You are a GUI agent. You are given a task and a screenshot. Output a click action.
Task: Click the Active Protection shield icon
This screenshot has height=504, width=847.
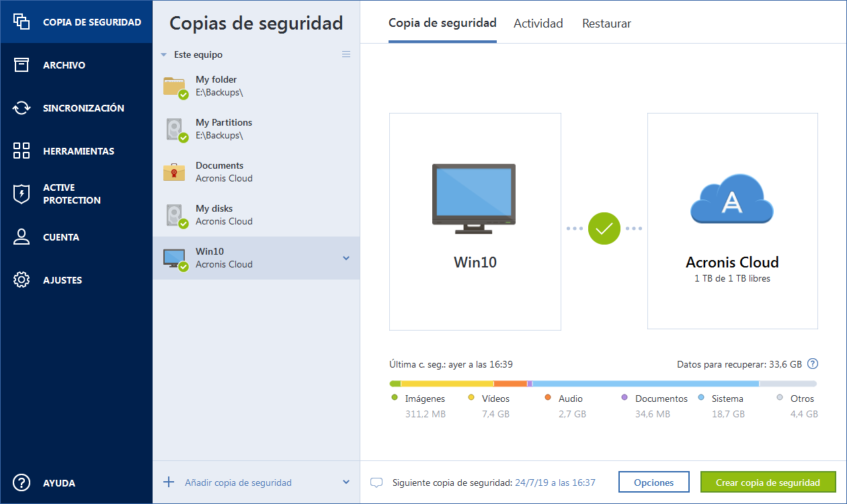pyautogui.click(x=22, y=194)
